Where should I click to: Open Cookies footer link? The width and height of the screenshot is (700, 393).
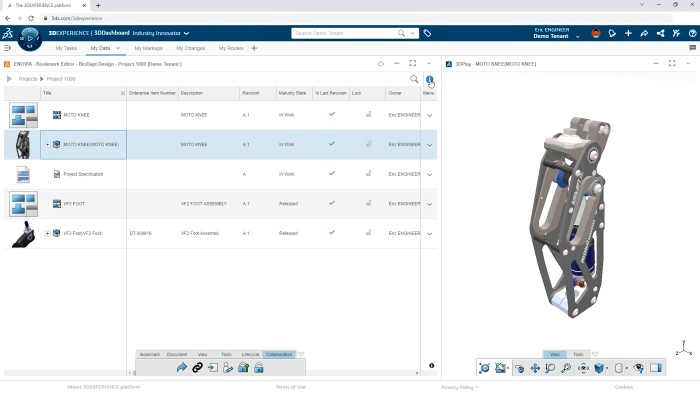tap(624, 387)
